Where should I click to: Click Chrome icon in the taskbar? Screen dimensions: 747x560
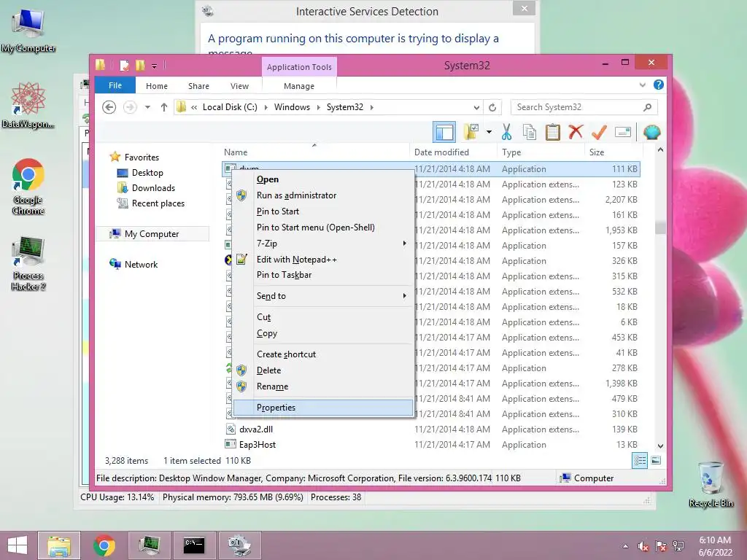[104, 545]
